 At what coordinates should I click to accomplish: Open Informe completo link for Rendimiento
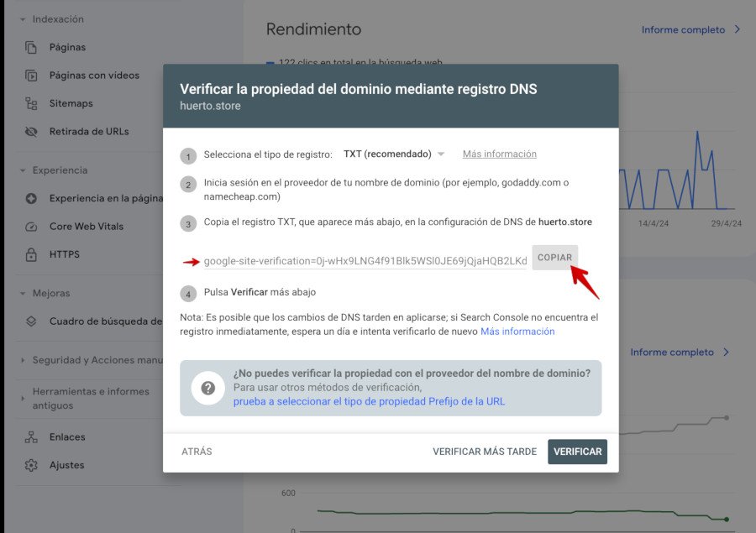tap(683, 30)
